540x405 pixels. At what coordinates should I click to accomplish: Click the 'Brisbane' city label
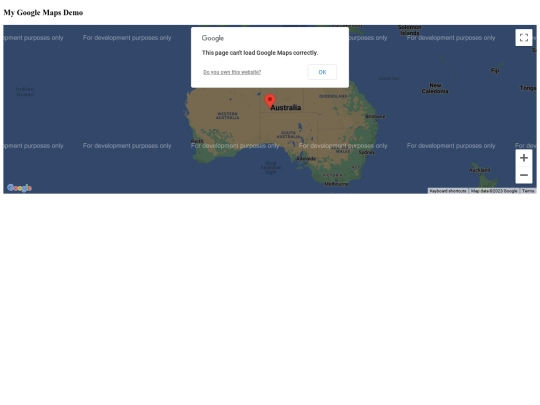click(375, 116)
